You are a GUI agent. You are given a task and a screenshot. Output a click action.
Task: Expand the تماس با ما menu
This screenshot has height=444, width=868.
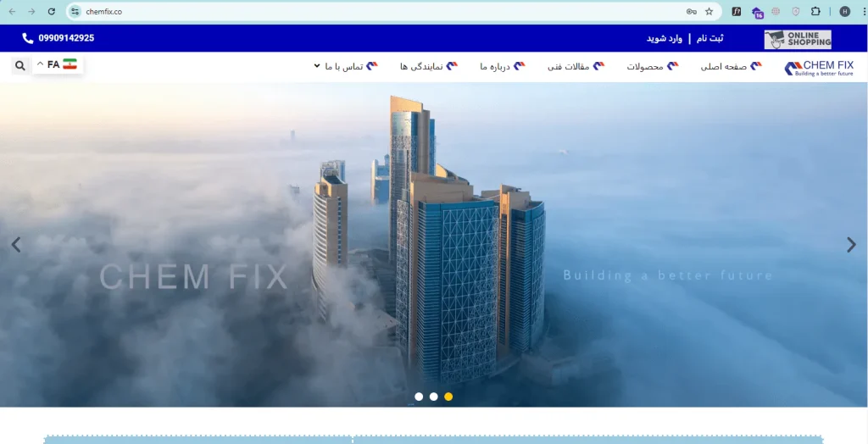[343, 66]
